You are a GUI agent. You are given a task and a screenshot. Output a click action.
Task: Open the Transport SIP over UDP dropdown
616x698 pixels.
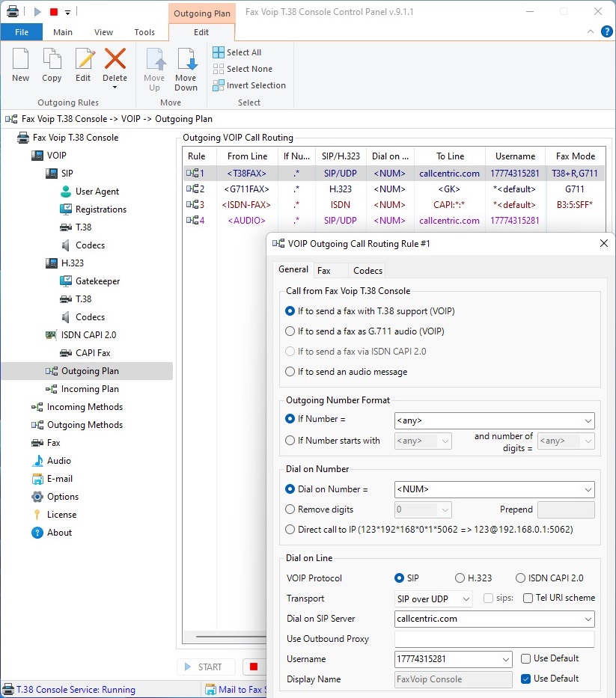[466, 598]
